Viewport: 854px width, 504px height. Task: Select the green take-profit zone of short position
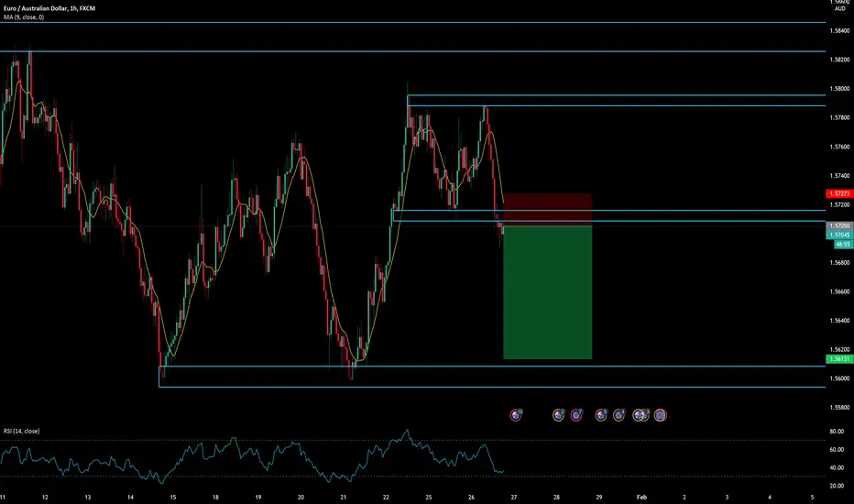(x=547, y=292)
